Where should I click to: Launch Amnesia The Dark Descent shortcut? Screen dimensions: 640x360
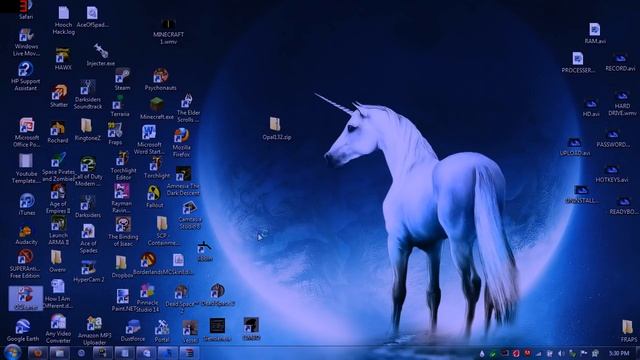pyautogui.click(x=183, y=181)
